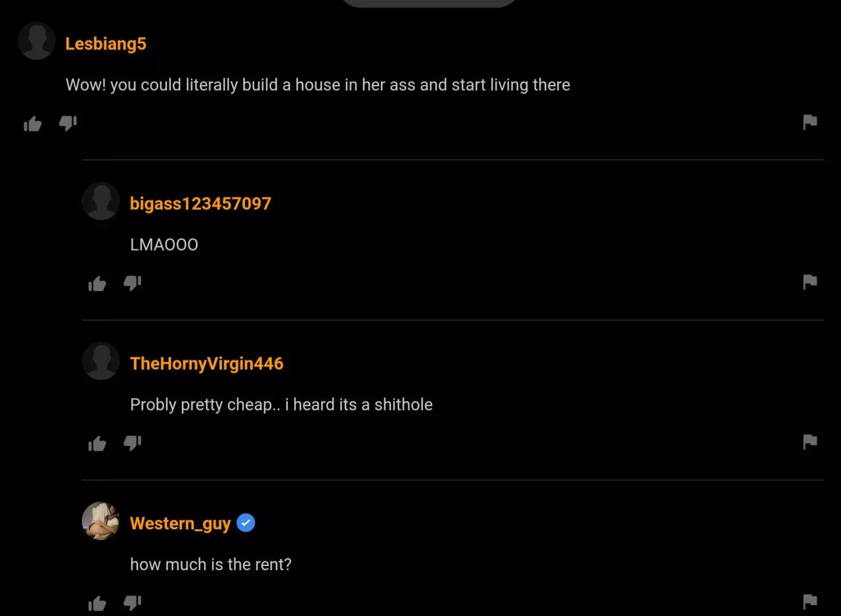The image size is (841, 616).
Task: Like Lesbiang5's comment with the thumbs up
Action: [32, 124]
